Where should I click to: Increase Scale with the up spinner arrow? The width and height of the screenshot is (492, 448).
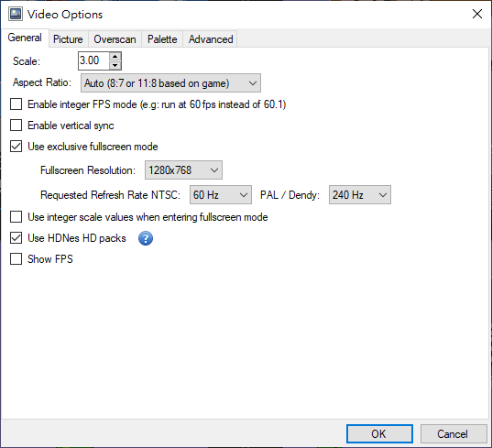coord(115,57)
